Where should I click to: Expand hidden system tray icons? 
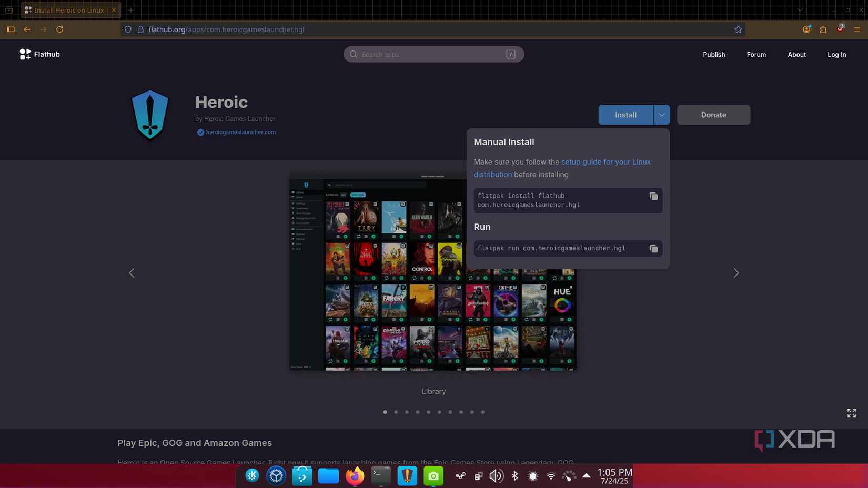pos(586,476)
